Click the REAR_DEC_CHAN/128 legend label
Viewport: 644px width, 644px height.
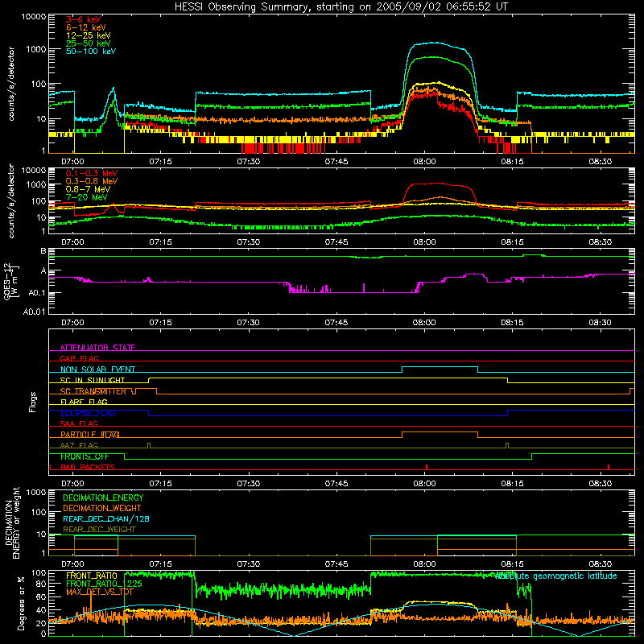pyautogui.click(x=106, y=519)
